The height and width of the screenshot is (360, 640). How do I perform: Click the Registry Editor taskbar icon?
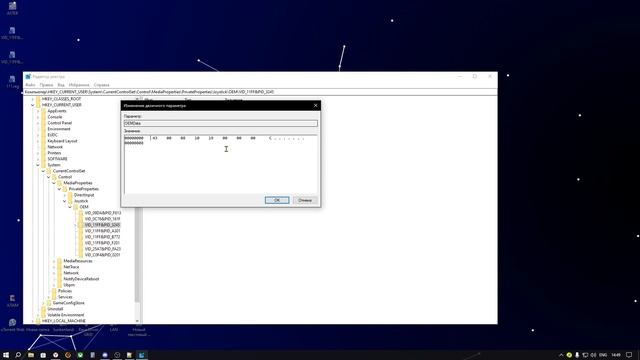pos(142,355)
